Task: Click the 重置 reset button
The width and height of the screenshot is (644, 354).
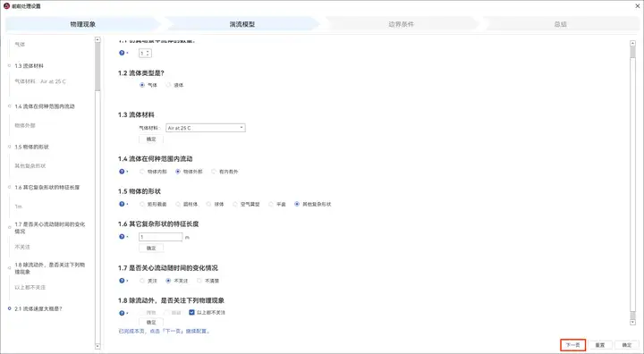Action: point(600,345)
